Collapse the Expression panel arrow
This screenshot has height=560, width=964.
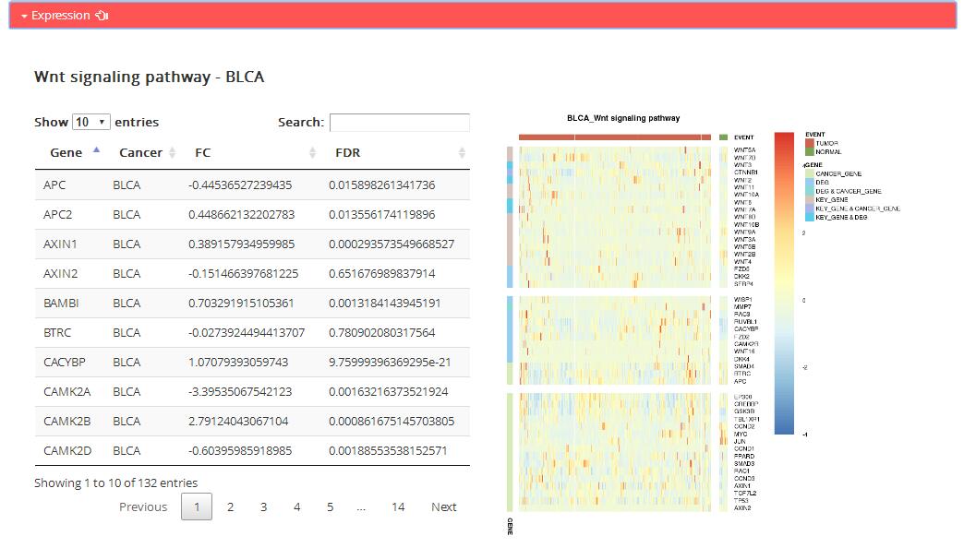(x=25, y=16)
